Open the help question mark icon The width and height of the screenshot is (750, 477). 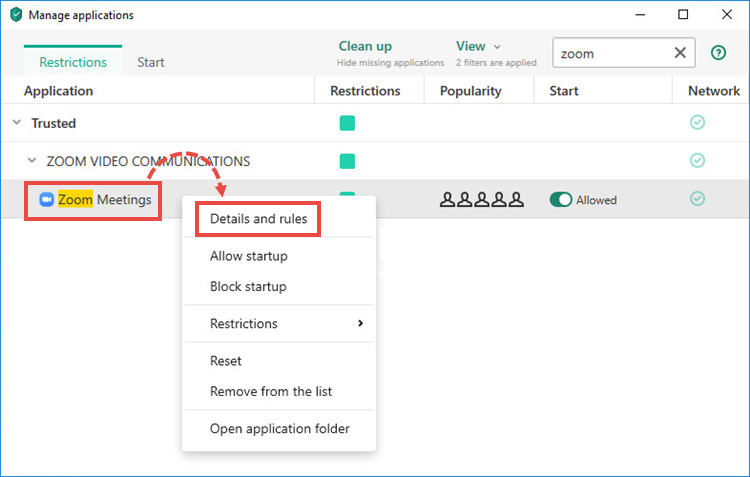pyautogui.click(x=718, y=53)
